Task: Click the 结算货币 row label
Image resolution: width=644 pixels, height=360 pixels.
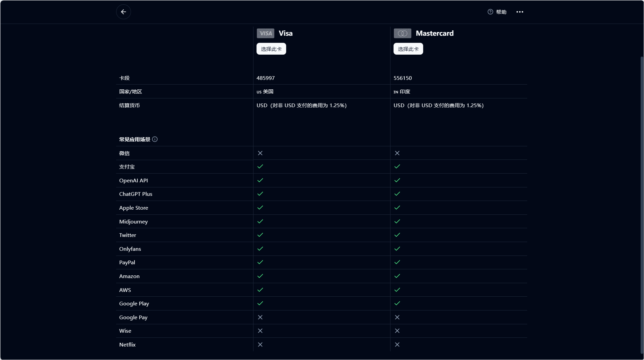Action: [x=130, y=106]
